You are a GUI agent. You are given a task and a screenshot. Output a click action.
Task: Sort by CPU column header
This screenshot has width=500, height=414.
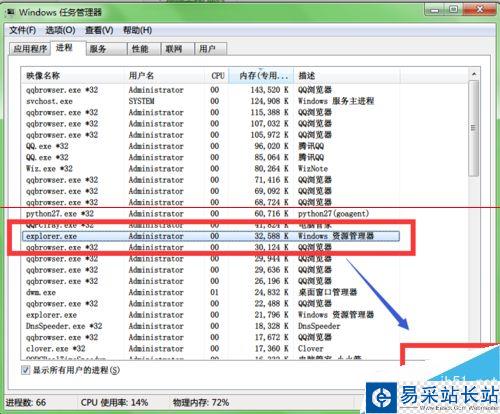[x=217, y=76]
